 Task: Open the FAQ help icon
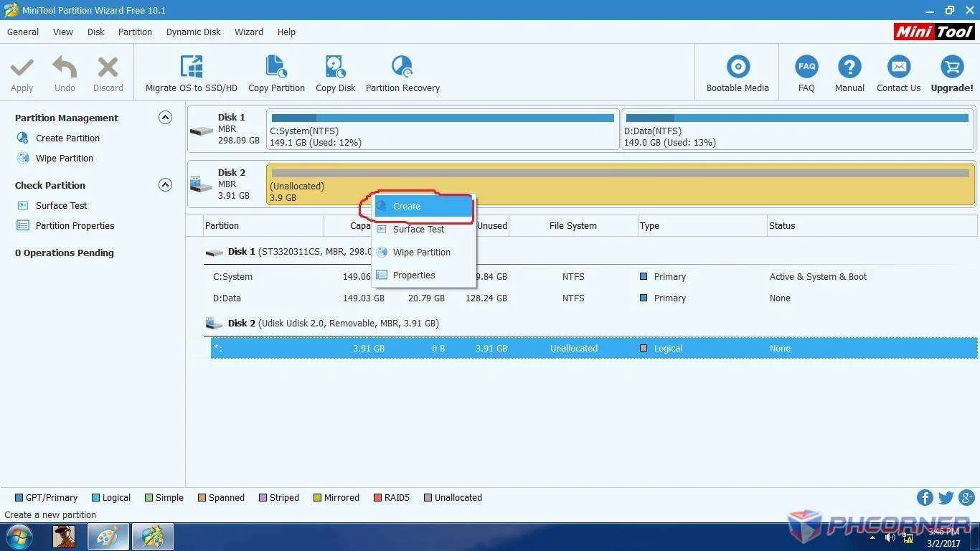tap(806, 67)
